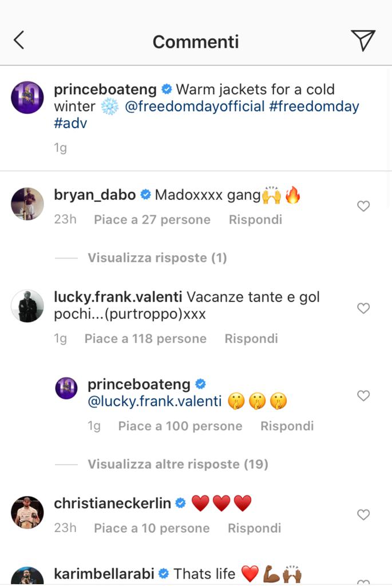Like lucky.frank.valenti's comment heart icon
Image resolution: width=392 pixels, height=586 pixels.
[363, 308]
